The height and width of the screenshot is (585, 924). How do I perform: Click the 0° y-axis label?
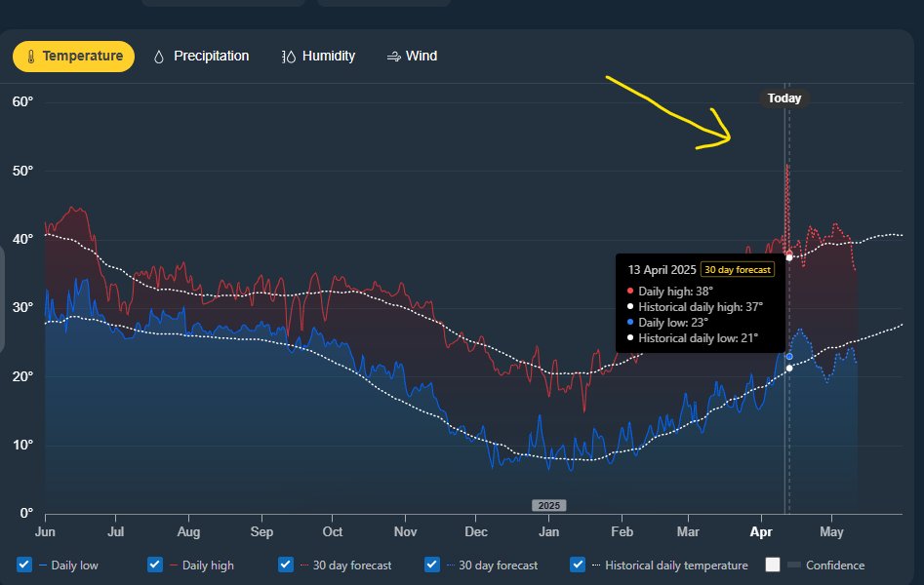26,513
